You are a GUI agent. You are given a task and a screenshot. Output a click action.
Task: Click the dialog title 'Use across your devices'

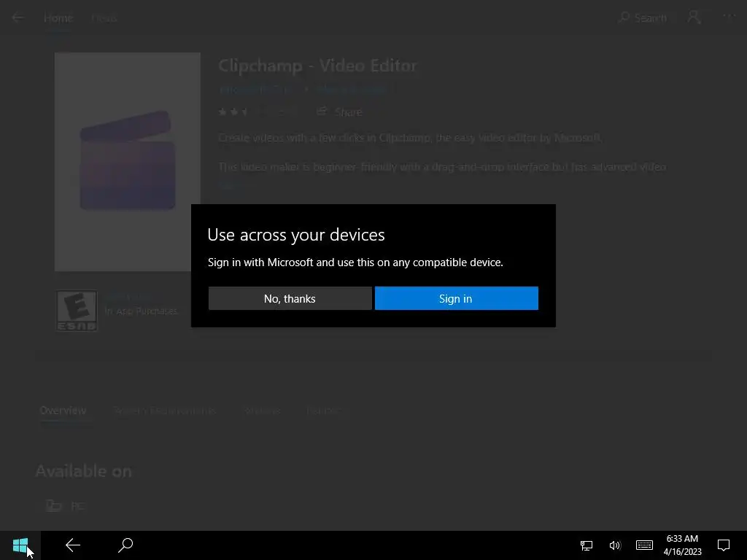[296, 235]
